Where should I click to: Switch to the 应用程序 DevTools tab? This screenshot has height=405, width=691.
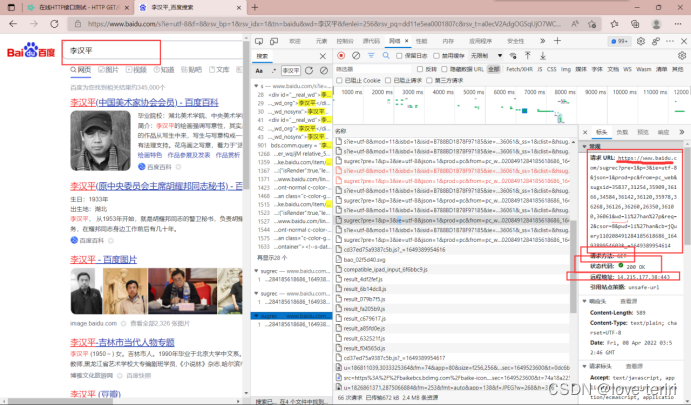480,41
